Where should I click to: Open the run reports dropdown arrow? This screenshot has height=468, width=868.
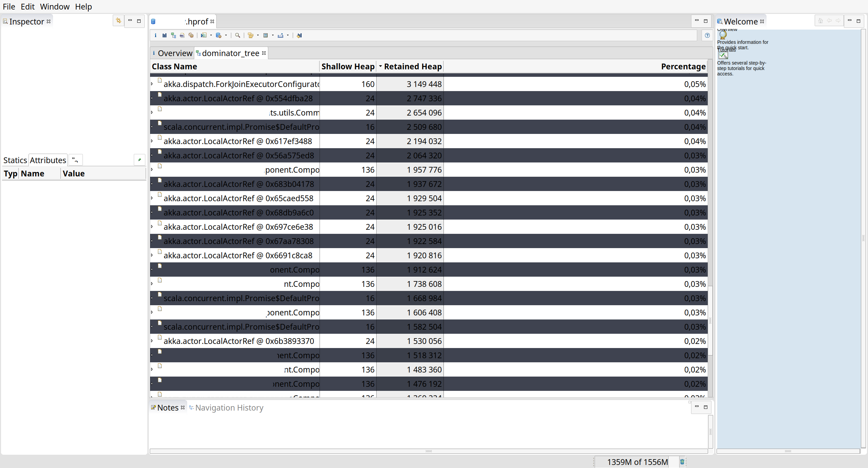(211, 35)
